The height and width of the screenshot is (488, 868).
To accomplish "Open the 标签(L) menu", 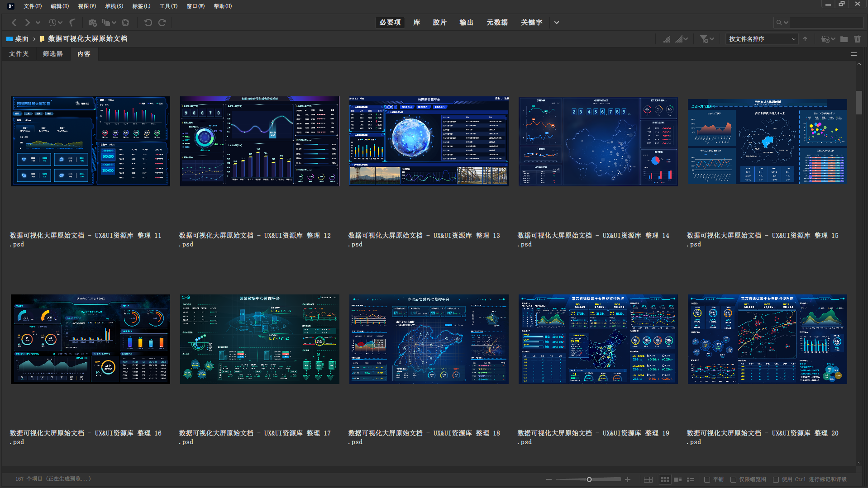I will (141, 6).
